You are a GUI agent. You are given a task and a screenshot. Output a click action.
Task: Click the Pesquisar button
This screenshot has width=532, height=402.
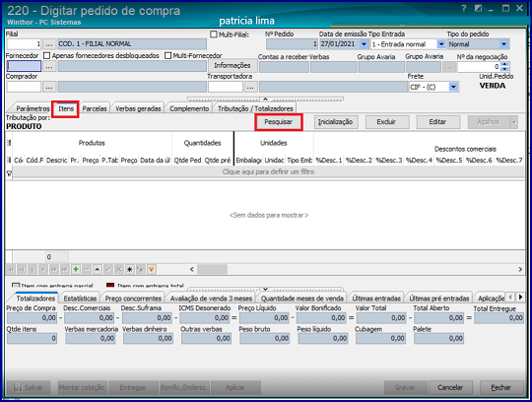[x=278, y=122]
